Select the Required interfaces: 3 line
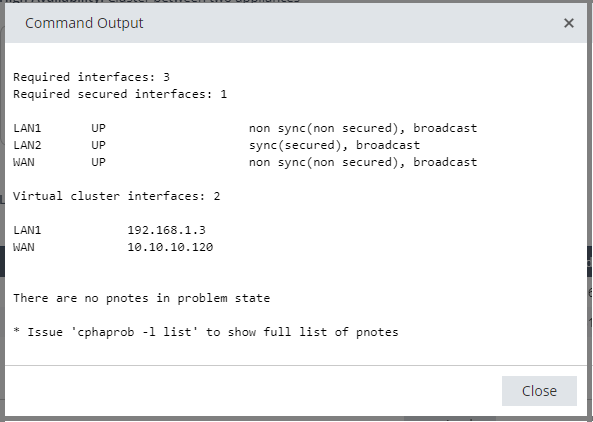593x422 pixels. tap(92, 77)
